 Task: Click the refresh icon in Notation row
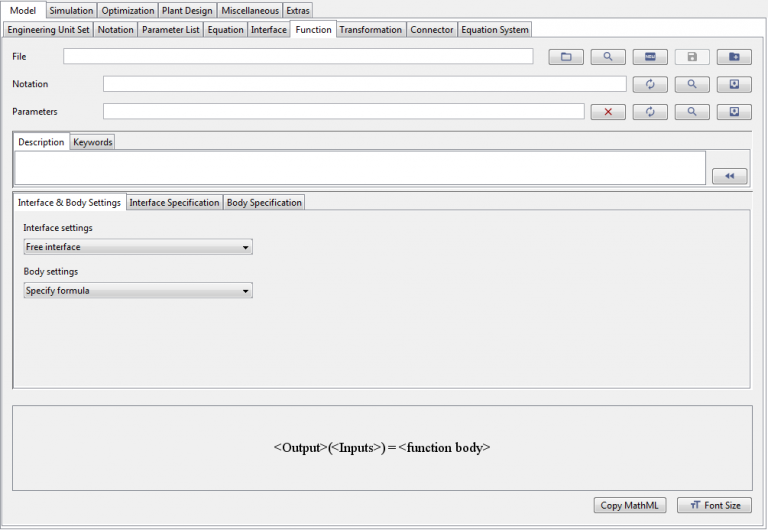pyautogui.click(x=650, y=84)
